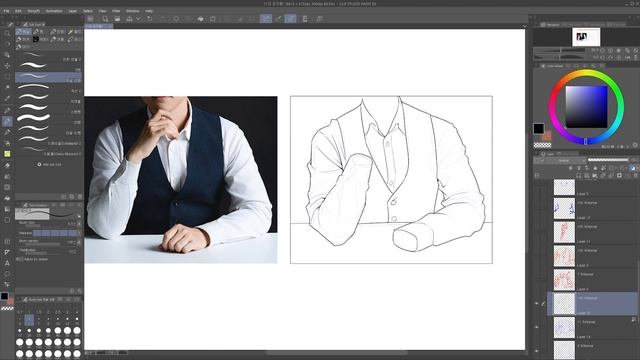Click the selected layer's thumbnail
This screenshot has height=360, width=640.
pos(564,304)
